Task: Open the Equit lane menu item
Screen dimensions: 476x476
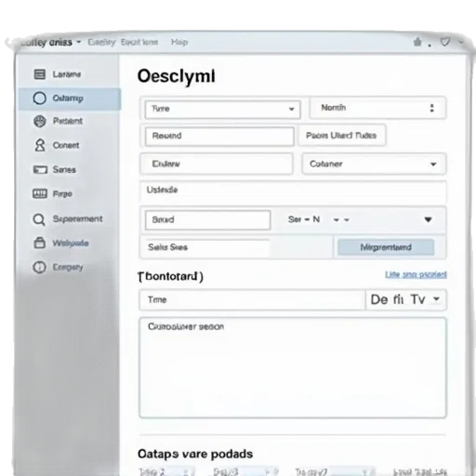Action: pos(139,42)
